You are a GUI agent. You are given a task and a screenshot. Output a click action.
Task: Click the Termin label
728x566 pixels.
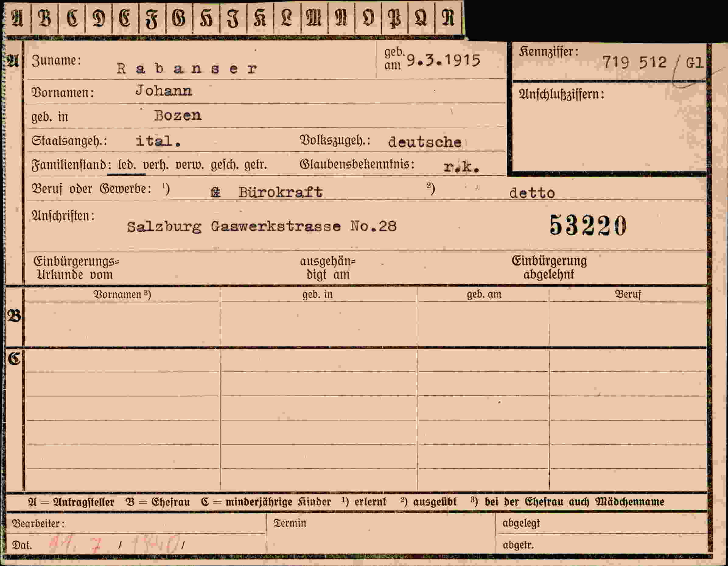(x=290, y=523)
